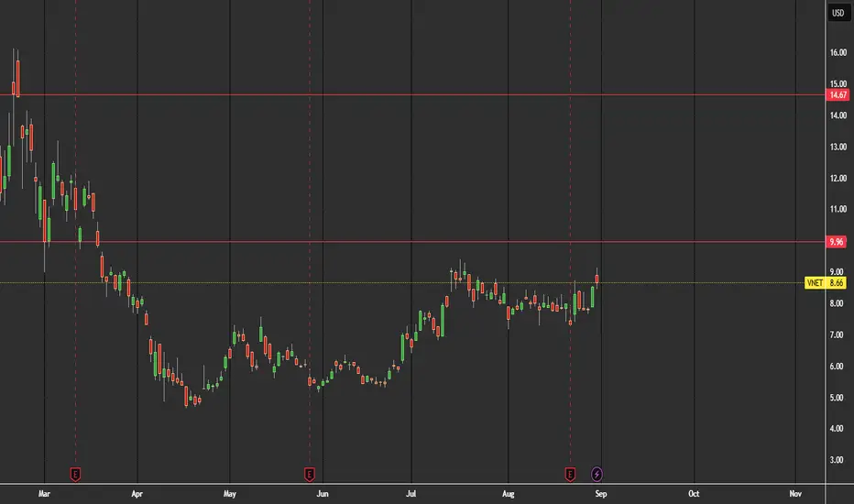
Task: Click the Oct label on time axis
Action: point(694,494)
